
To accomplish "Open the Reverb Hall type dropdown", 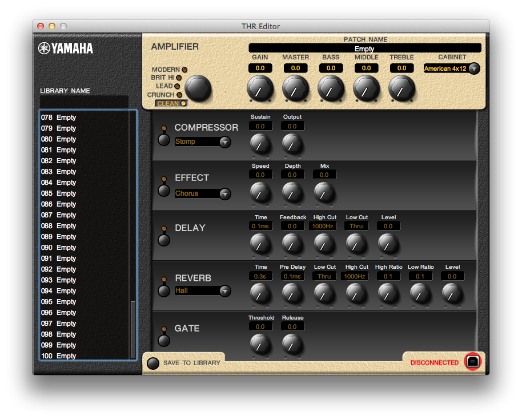I will pos(202,290).
